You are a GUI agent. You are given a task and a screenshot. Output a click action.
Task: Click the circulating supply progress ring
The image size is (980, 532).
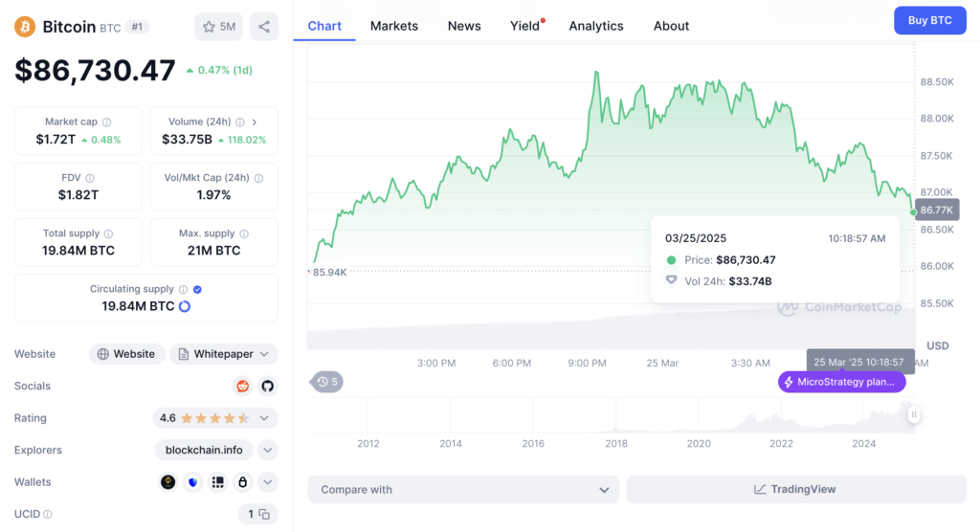click(x=185, y=306)
